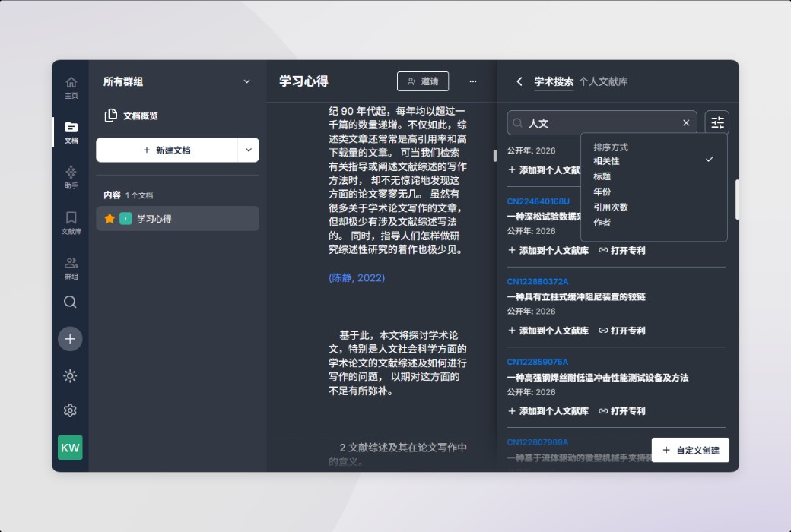
Task: Click the filter/sort settings icon
Action: tap(716, 122)
